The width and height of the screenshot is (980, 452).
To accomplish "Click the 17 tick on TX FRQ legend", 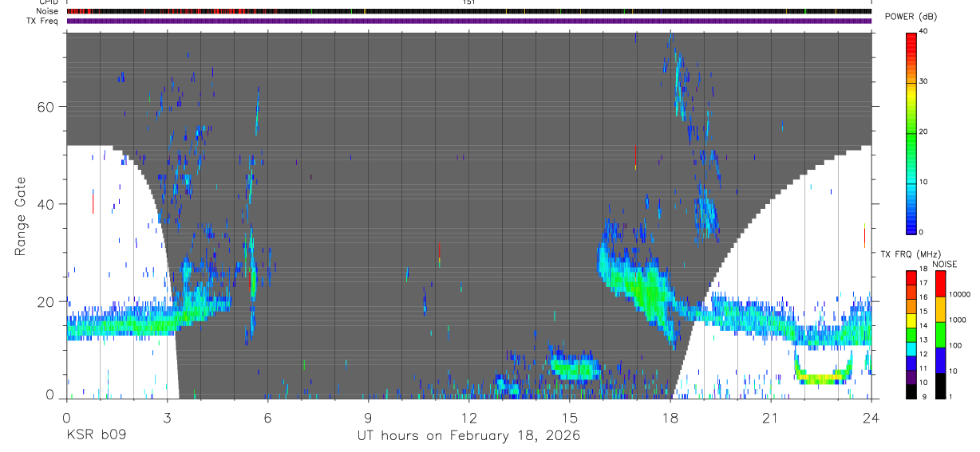I will pyautogui.click(x=924, y=283).
